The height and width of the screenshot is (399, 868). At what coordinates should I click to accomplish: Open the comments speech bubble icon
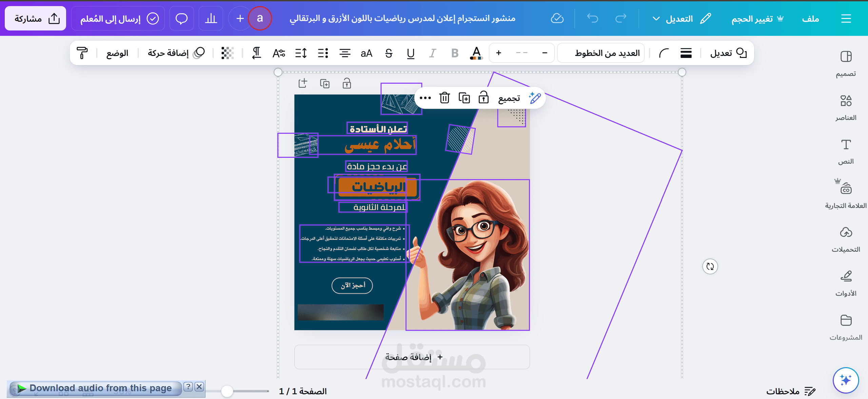tap(181, 18)
